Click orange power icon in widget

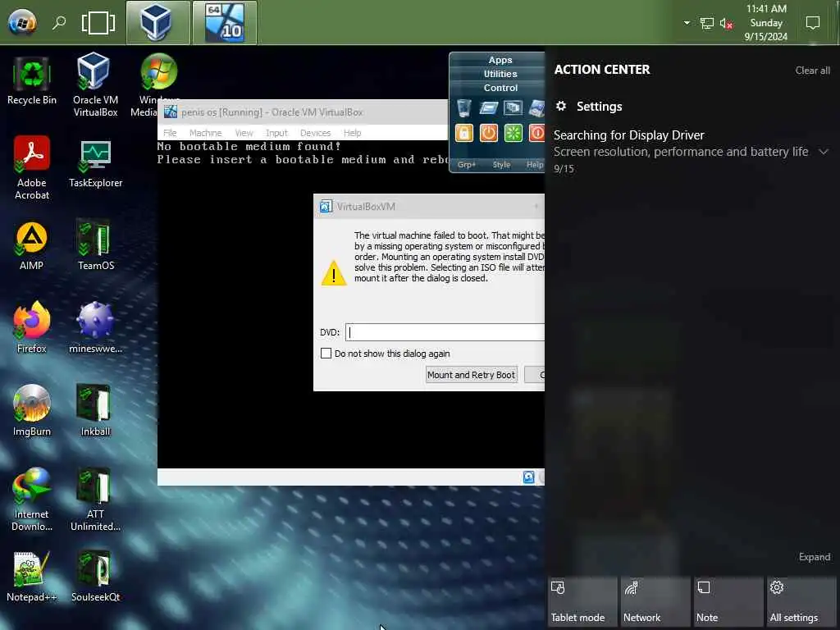coord(489,133)
